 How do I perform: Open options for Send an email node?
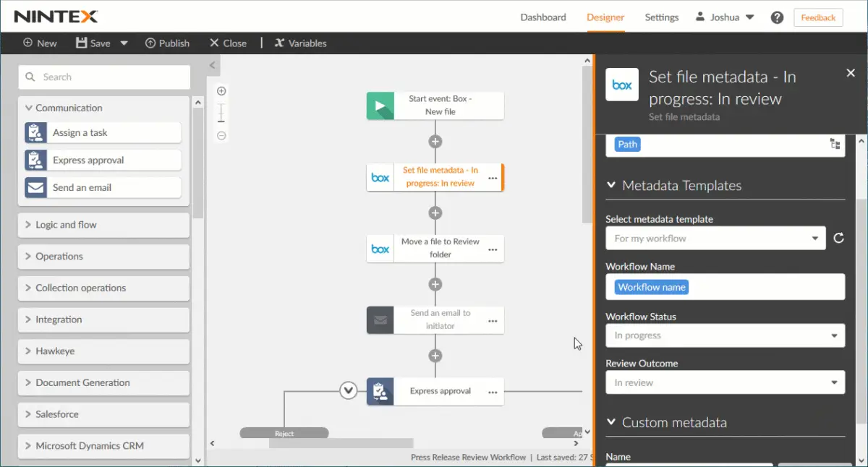(493, 321)
